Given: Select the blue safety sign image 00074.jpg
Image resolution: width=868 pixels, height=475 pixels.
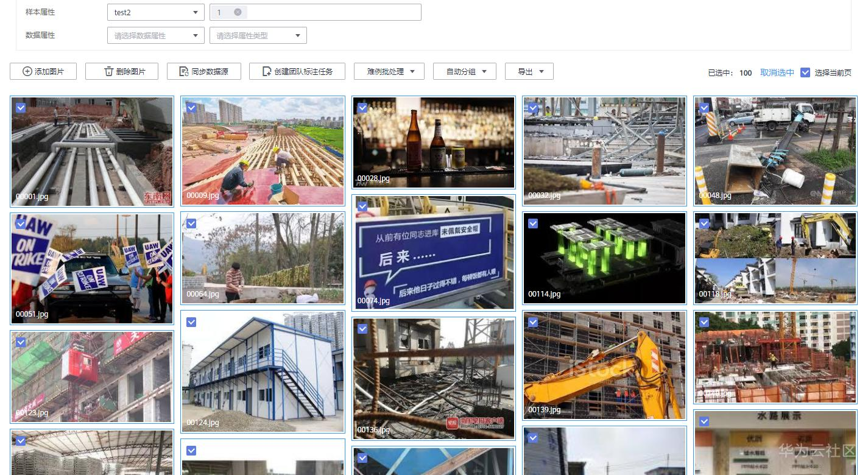Looking at the screenshot, I should pos(433,253).
